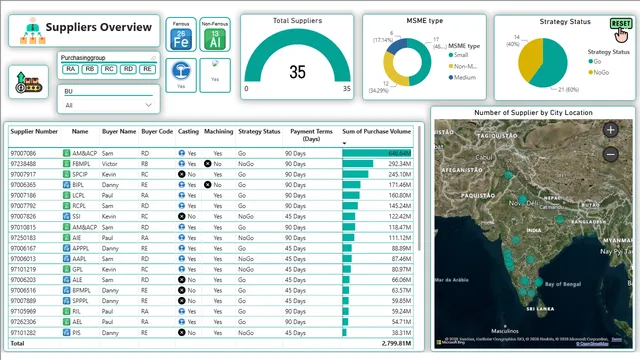Click supplier number 97007792
This screenshot has width=640, height=360.
point(23,206)
